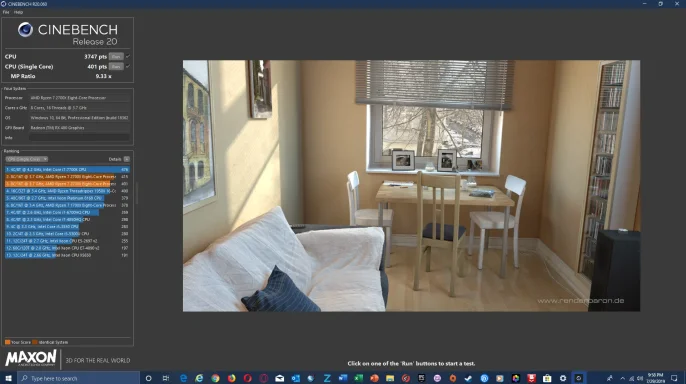Run the multi-core CPU test
The height and width of the screenshot is (384, 686).
click(116, 56)
